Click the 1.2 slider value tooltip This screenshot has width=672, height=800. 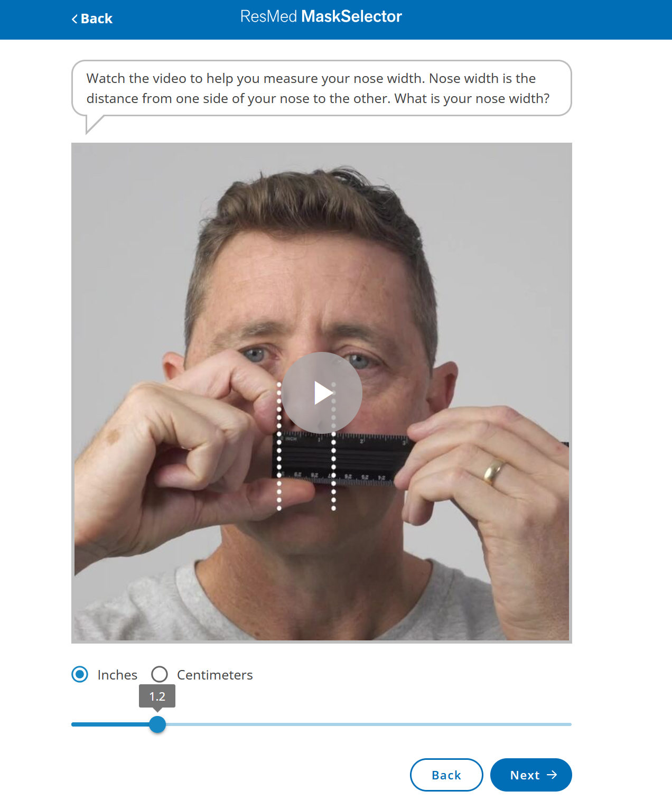point(157,696)
